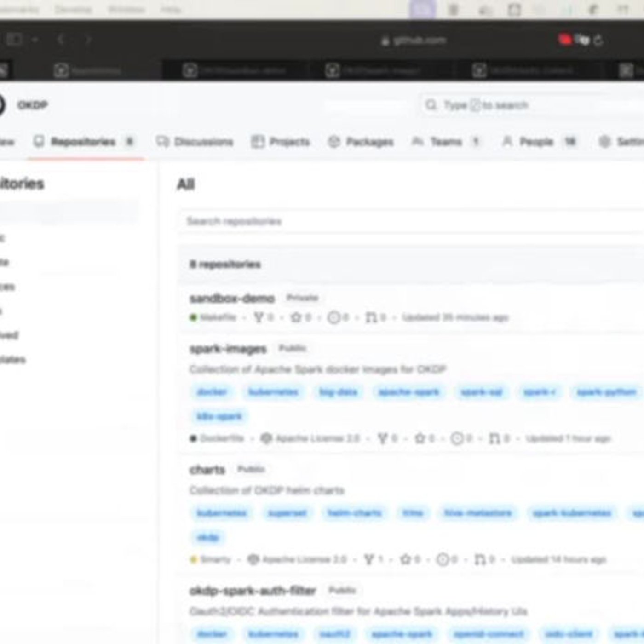Select the okdp topic tag under charts
Viewport: 644px width, 644px height.
coord(208,537)
